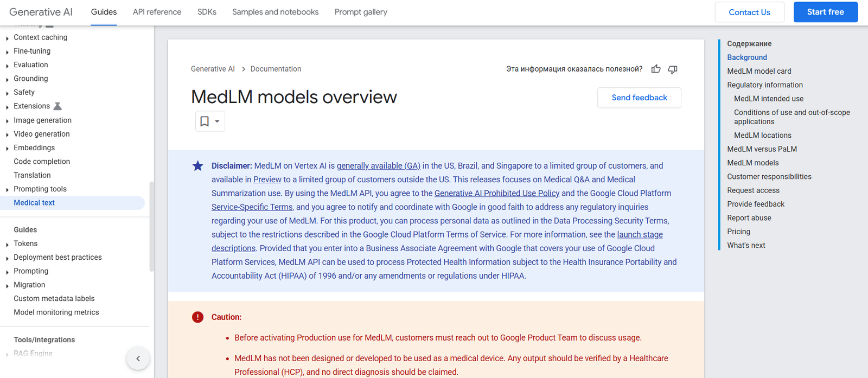
Task: Click the thumbs down not helpful icon
Action: point(673,69)
